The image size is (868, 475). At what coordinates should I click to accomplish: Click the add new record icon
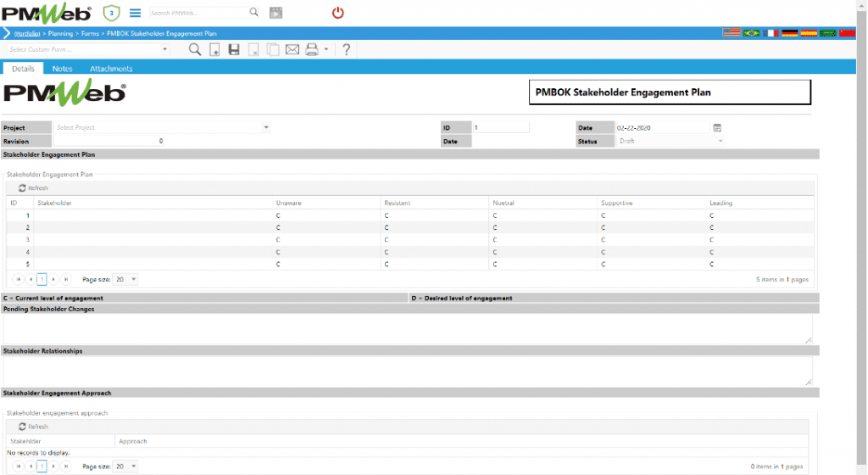(214, 50)
